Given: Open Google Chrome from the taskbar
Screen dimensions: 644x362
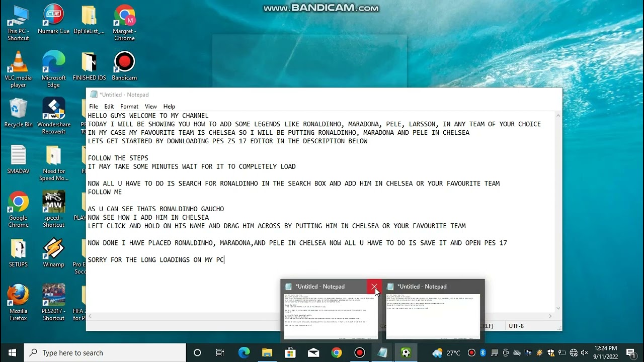Looking at the screenshot, I should 336,353.
